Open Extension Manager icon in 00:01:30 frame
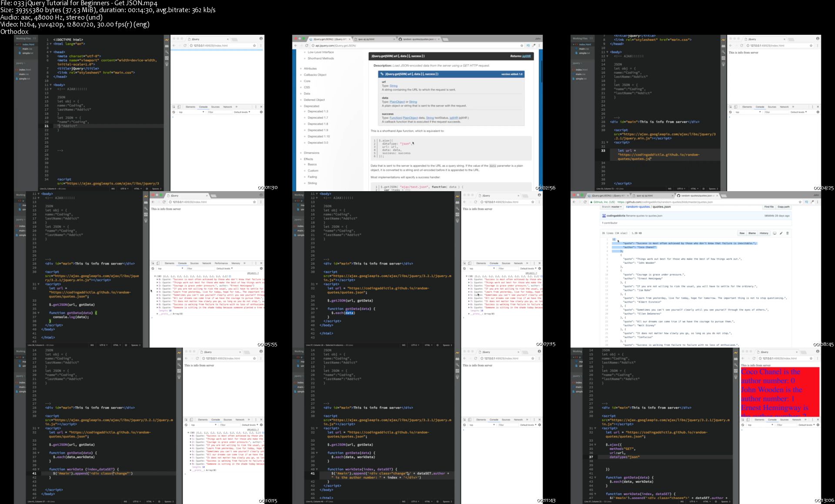This screenshot has height=504, width=835. coord(167,46)
